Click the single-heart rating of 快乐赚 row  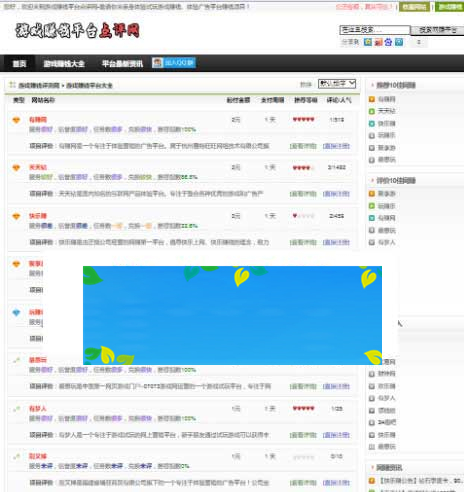pyautogui.click(x=303, y=216)
